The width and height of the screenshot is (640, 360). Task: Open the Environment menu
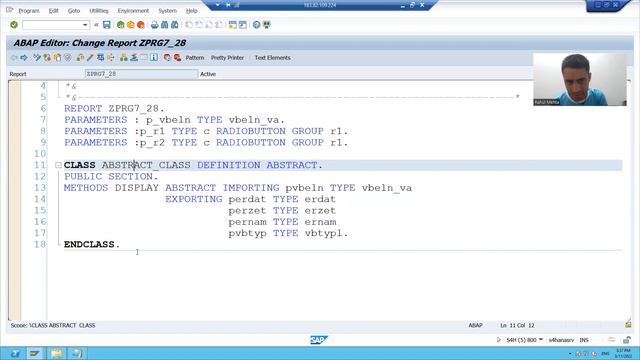[x=133, y=11]
